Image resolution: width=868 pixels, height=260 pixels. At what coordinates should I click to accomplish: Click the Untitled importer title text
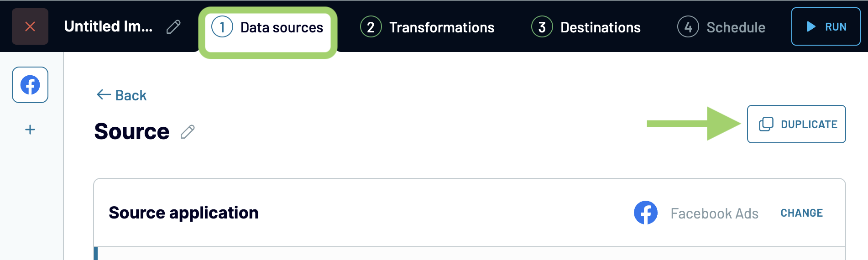pyautogui.click(x=108, y=26)
